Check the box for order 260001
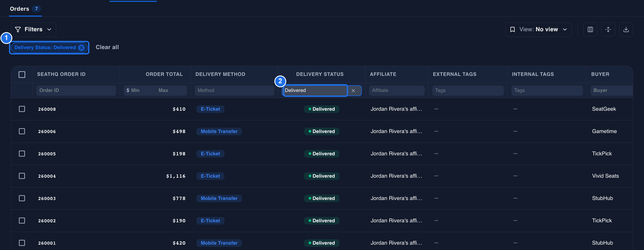This screenshot has height=250, width=644. click(x=22, y=243)
